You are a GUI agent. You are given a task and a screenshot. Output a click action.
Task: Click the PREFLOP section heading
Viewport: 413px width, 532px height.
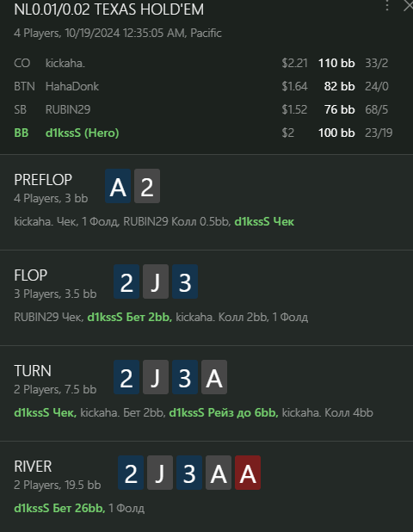point(43,180)
